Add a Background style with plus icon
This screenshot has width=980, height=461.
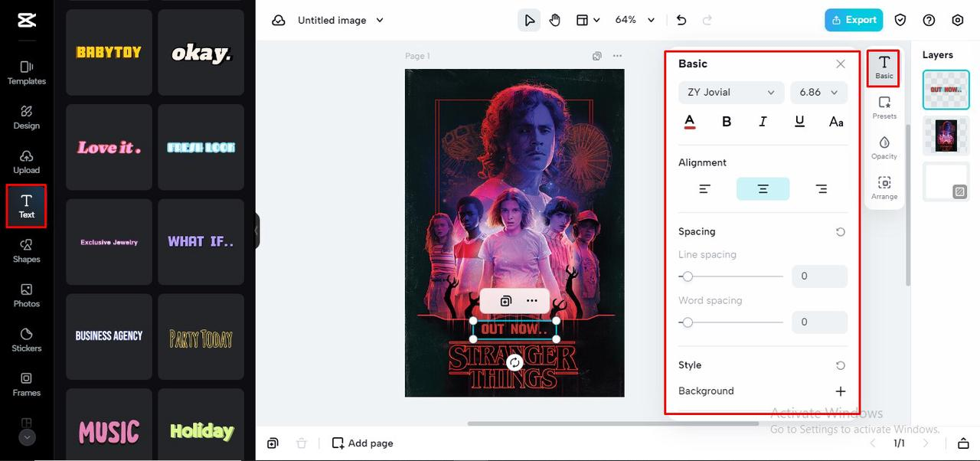(x=840, y=391)
